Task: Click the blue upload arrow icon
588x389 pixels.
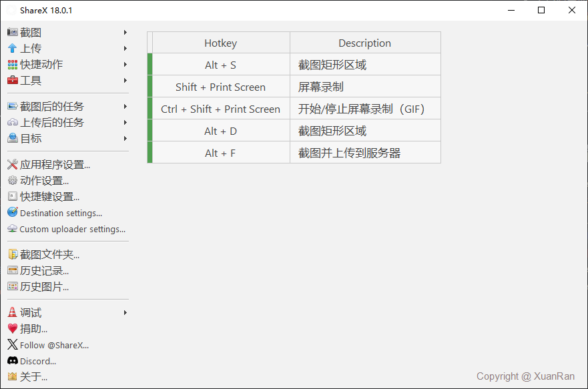Action: [12, 49]
